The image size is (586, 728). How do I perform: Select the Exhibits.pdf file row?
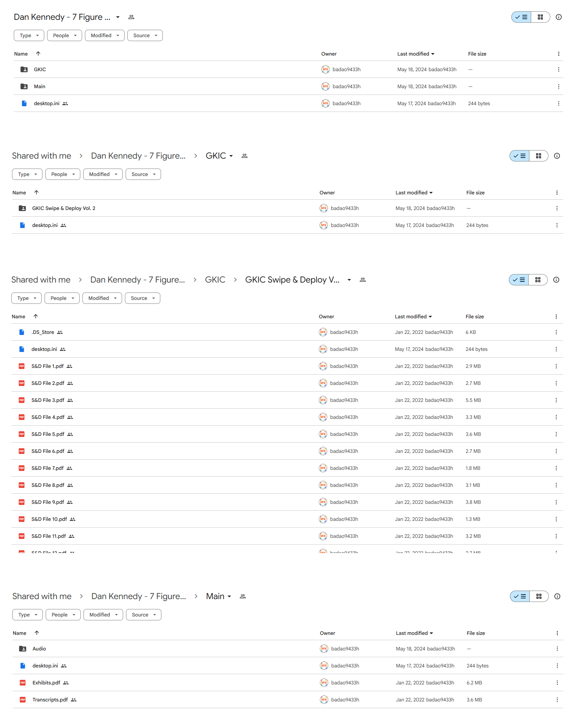tap(288, 683)
